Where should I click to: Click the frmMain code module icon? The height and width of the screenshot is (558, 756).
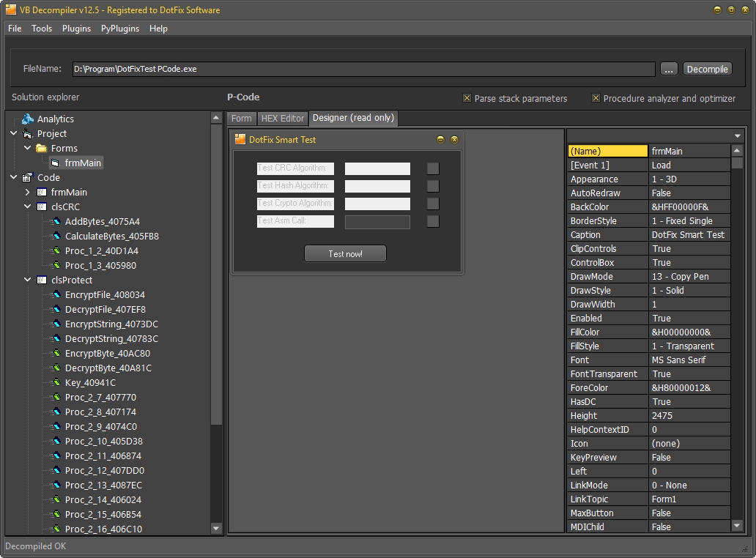[42, 193]
